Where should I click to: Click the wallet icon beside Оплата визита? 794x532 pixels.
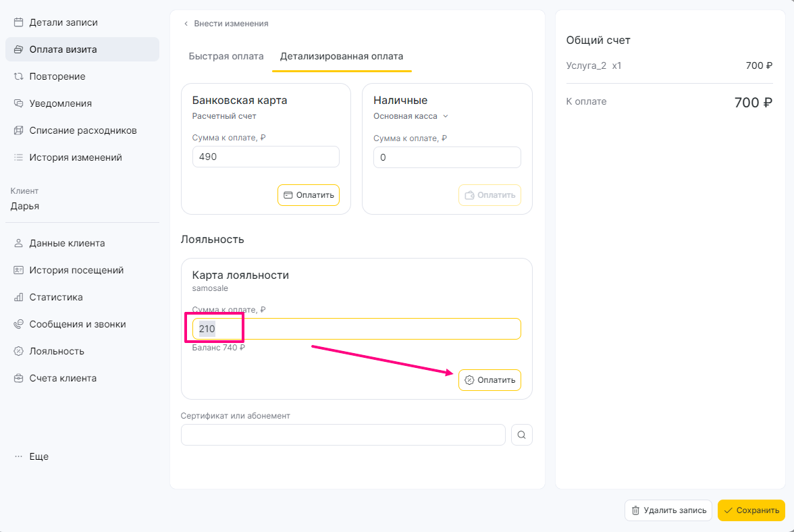coord(19,49)
